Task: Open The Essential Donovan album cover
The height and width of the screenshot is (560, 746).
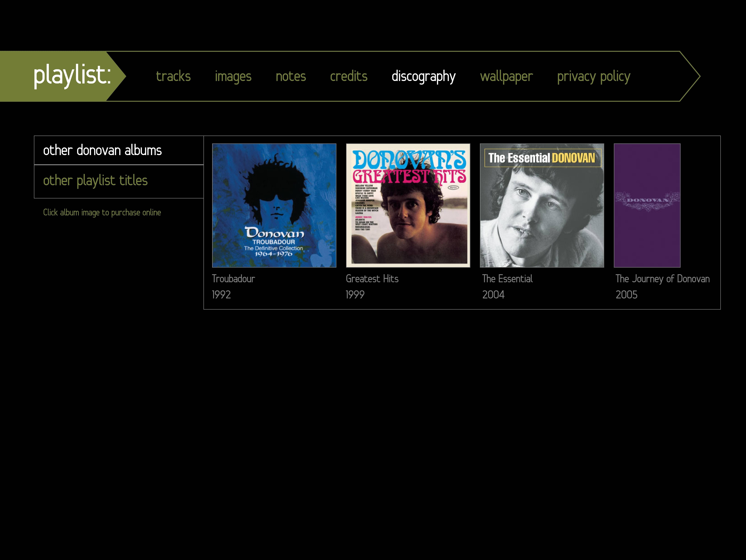Action: pyautogui.click(x=542, y=206)
